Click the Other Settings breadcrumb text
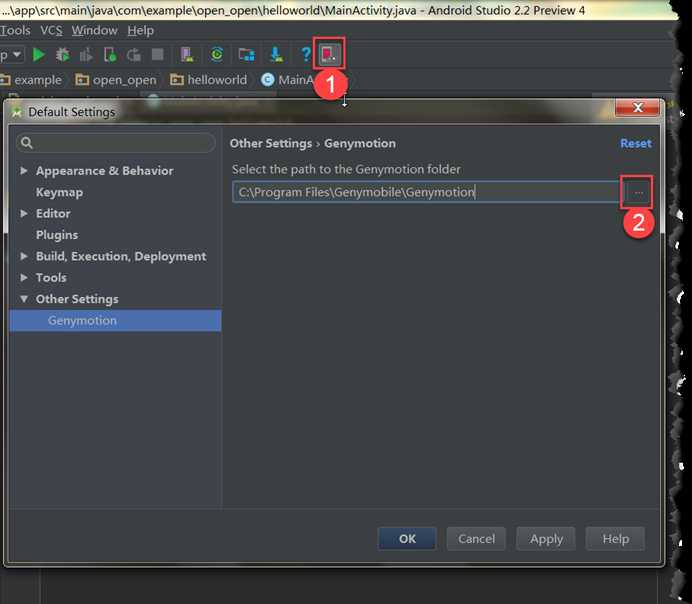This screenshot has width=692, height=604. click(x=271, y=143)
